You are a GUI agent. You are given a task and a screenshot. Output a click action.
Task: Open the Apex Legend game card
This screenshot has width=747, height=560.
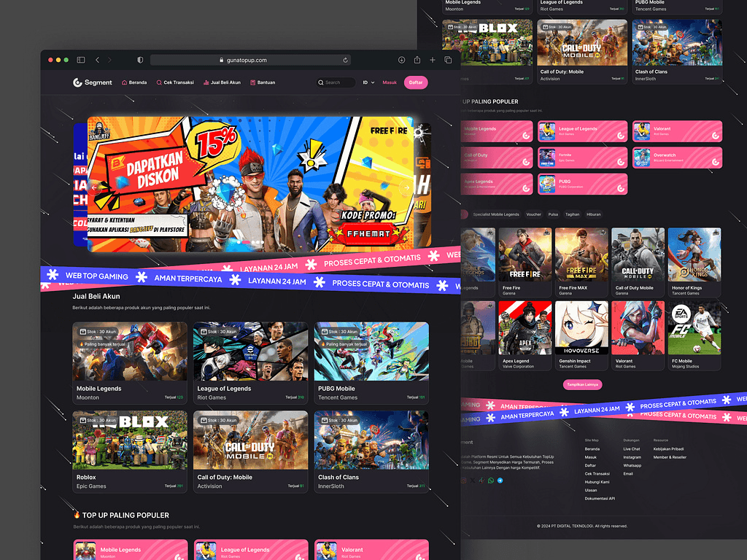point(525,335)
